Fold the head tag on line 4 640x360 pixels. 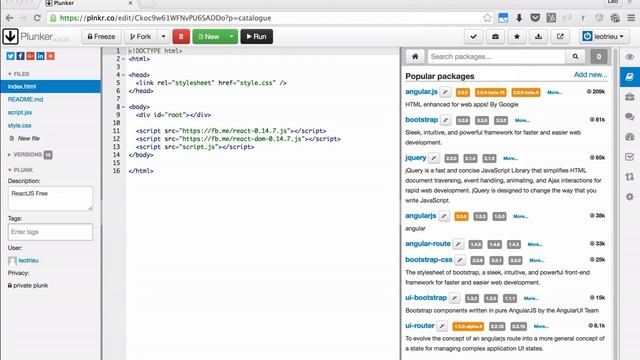click(123, 75)
